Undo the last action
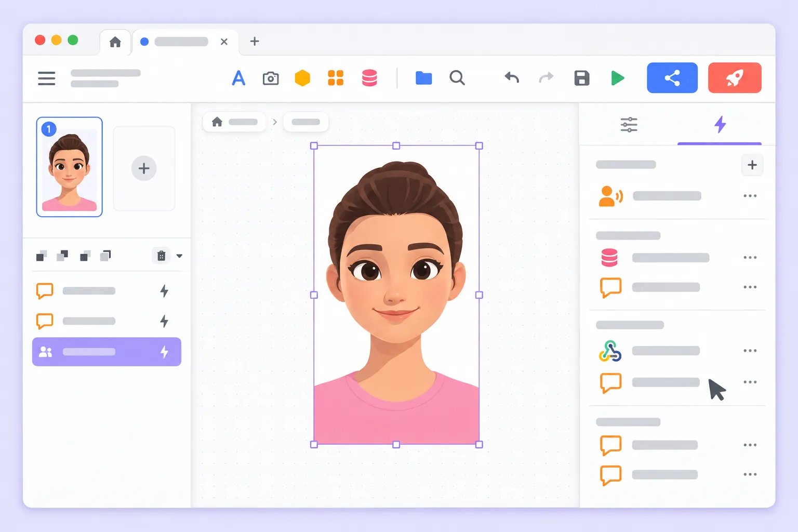The height and width of the screenshot is (532, 798). pyautogui.click(x=512, y=78)
